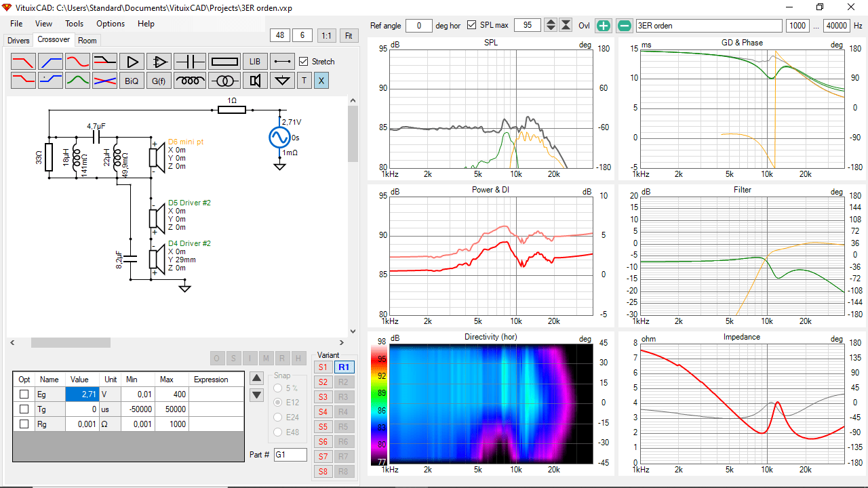
Task: Open the File menu
Action: (16, 24)
